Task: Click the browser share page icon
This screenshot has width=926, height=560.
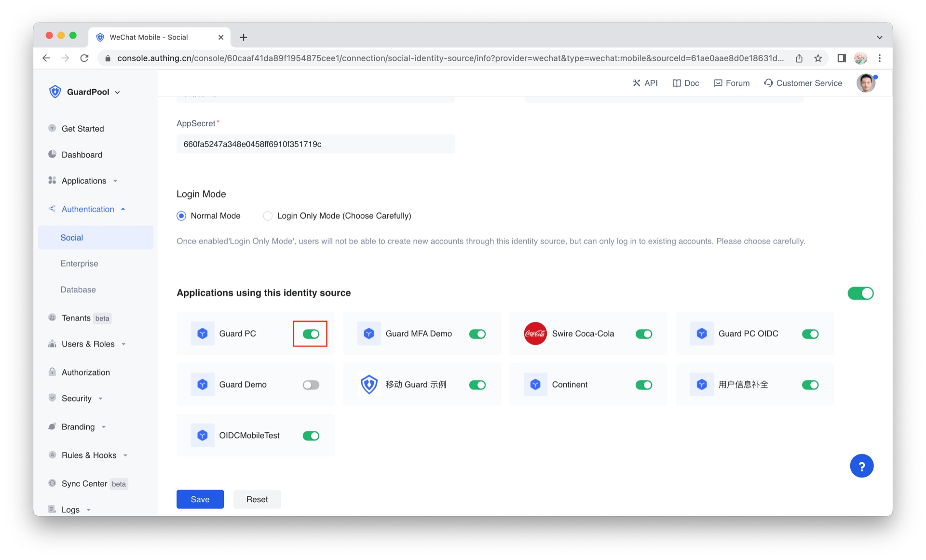Action: (x=799, y=58)
